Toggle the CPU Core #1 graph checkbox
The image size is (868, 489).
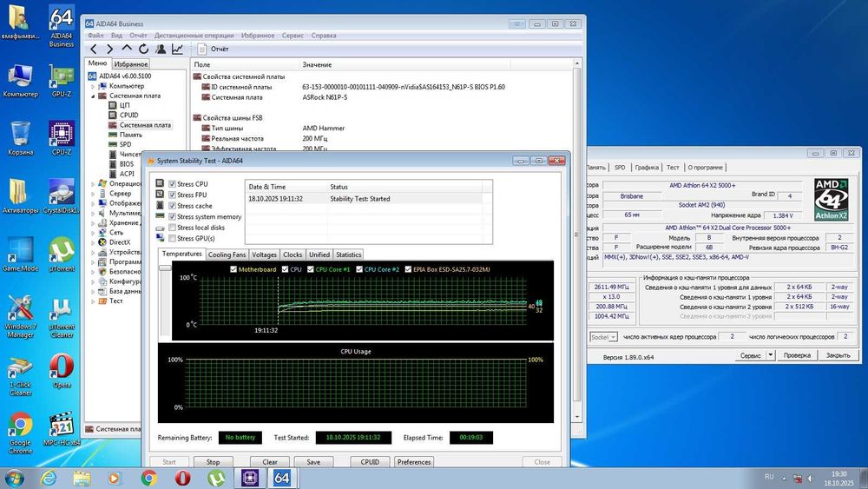point(311,269)
